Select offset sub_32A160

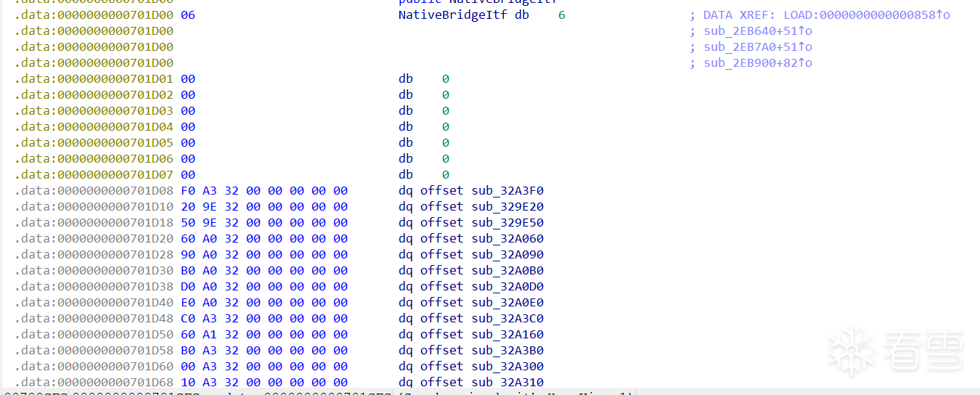(x=482, y=334)
